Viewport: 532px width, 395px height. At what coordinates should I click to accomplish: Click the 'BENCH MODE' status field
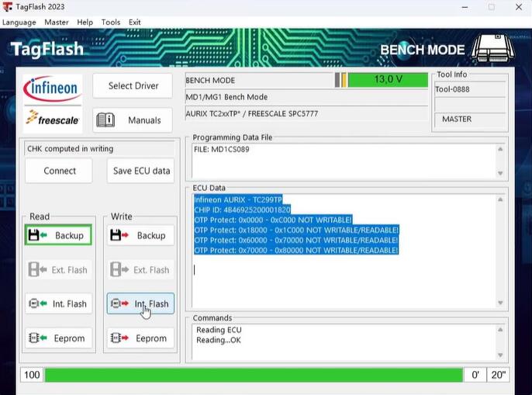(260, 81)
